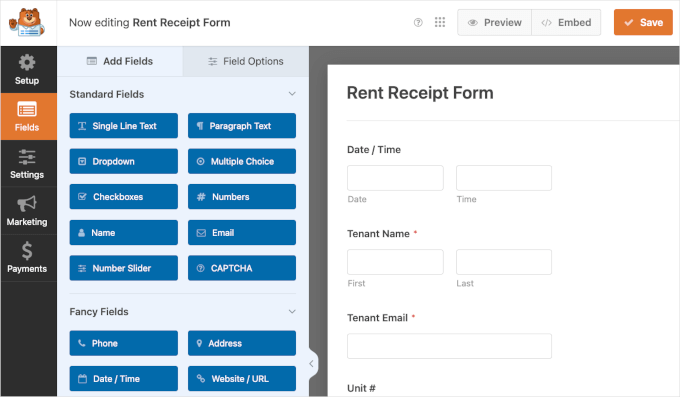Open the Marketing panel in sidebar
The image size is (680, 397).
27,211
